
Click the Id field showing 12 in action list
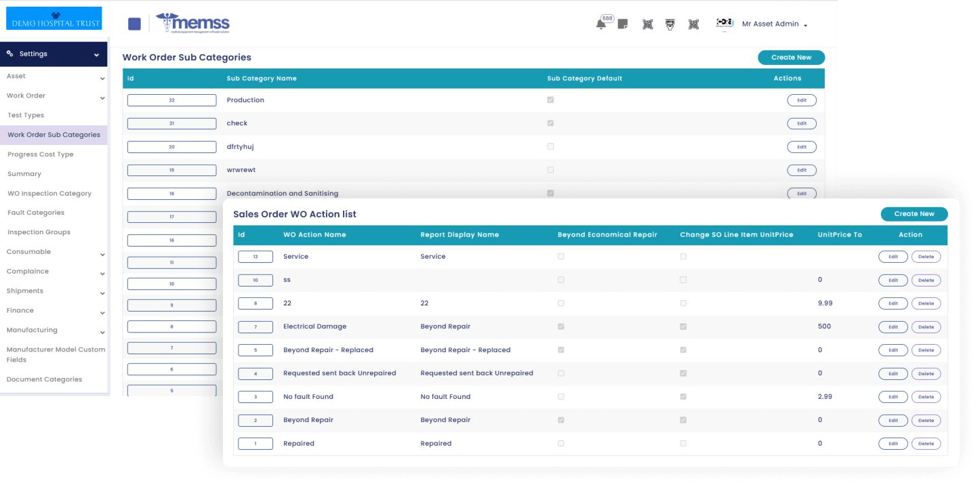point(256,257)
